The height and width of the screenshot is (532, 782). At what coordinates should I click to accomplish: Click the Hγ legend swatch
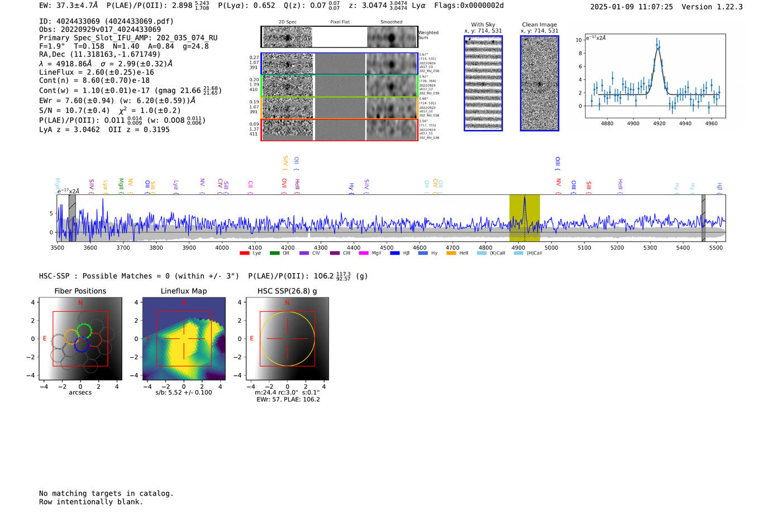pyautogui.click(x=423, y=253)
